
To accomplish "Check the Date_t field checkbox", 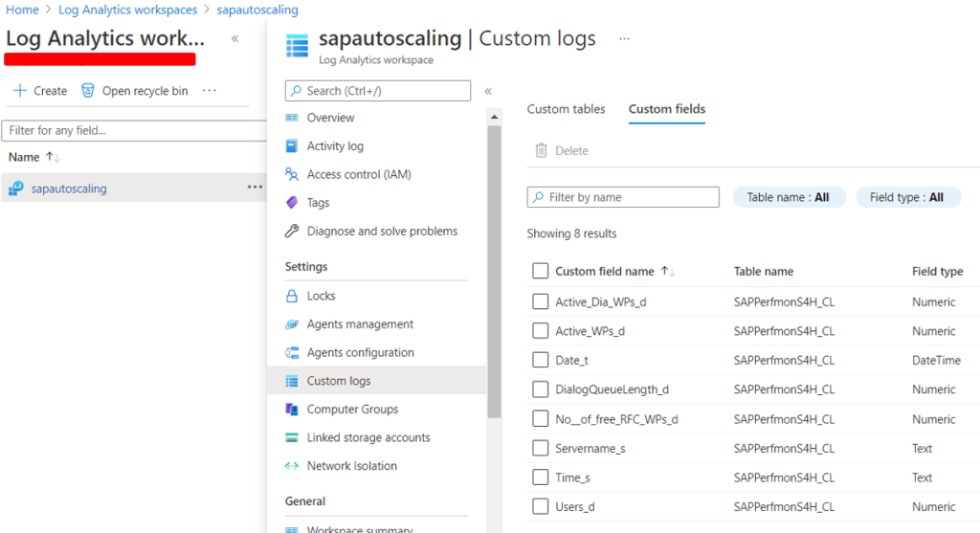I will point(541,360).
